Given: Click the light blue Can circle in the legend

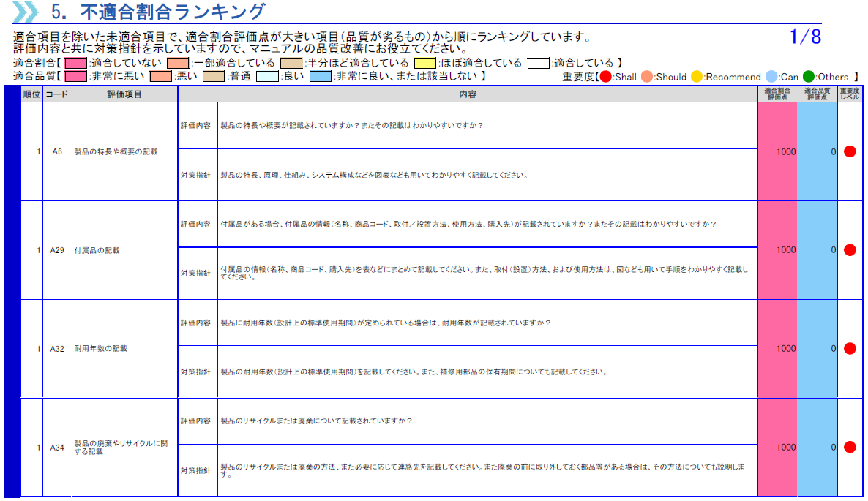Looking at the screenshot, I should (771, 76).
